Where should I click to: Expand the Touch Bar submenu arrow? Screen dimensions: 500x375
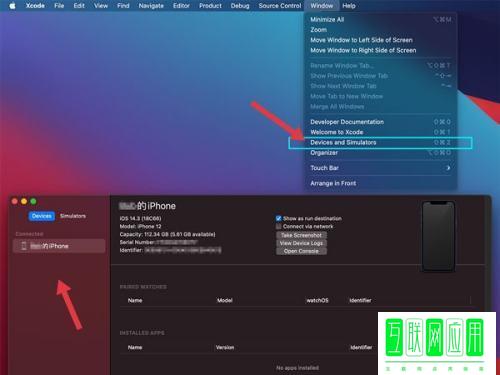pos(448,168)
